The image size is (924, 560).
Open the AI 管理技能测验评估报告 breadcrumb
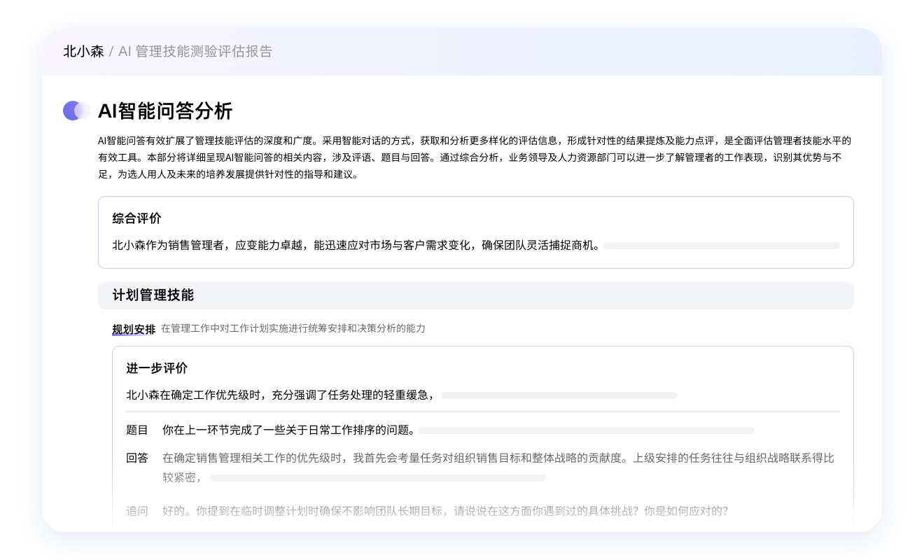click(195, 51)
